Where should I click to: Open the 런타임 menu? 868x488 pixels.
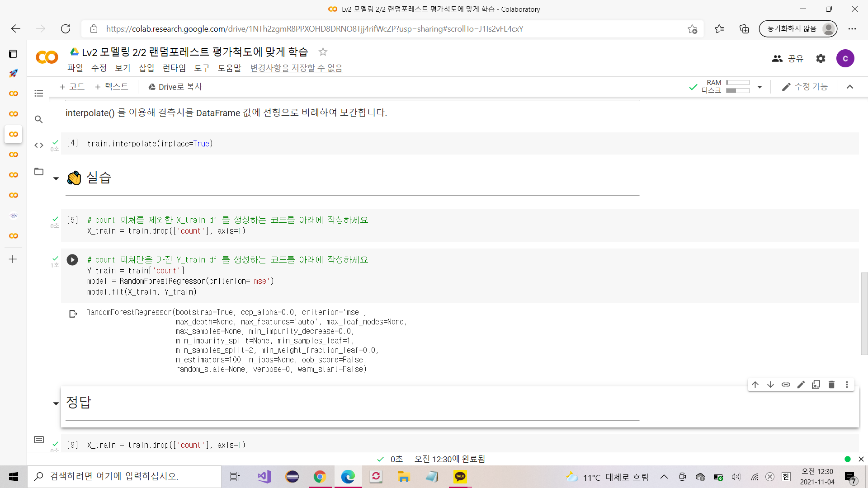click(x=174, y=68)
